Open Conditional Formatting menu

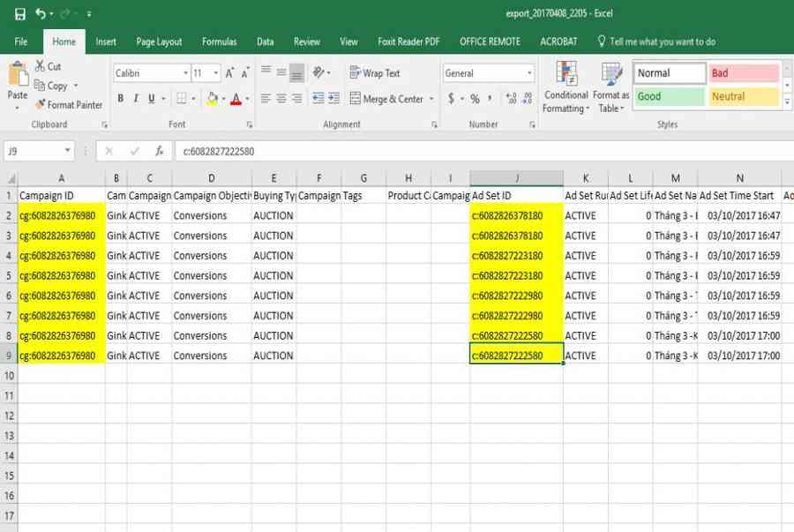coord(566,86)
